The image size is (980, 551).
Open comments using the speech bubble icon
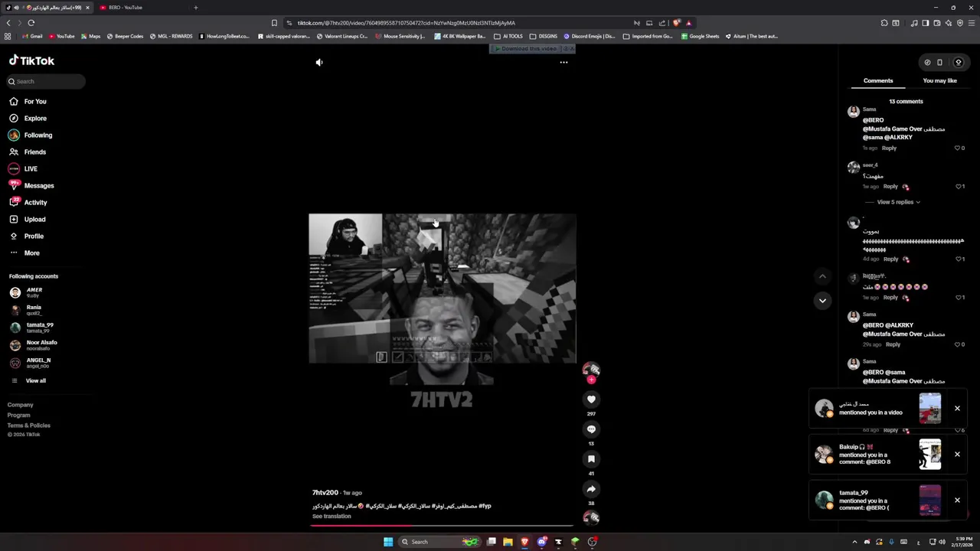coord(591,429)
